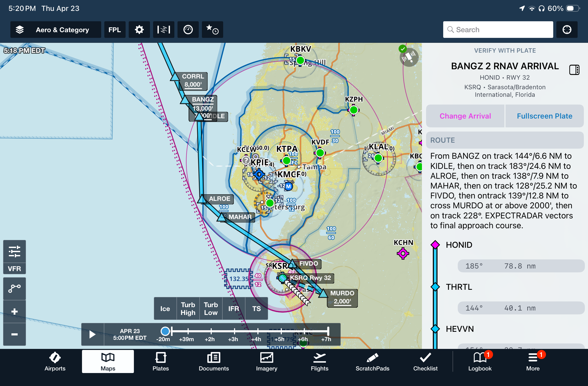
Task: Center map on current location
Action: pos(567,30)
